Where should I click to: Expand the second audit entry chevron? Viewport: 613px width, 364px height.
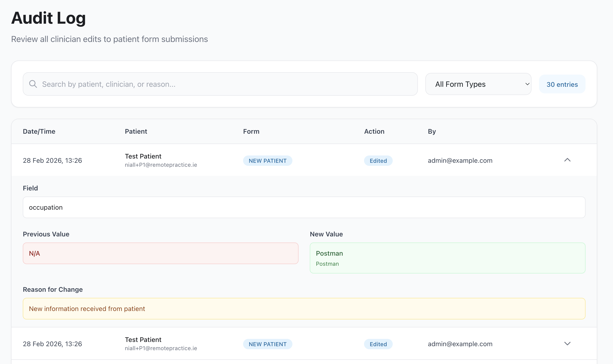coord(567,343)
